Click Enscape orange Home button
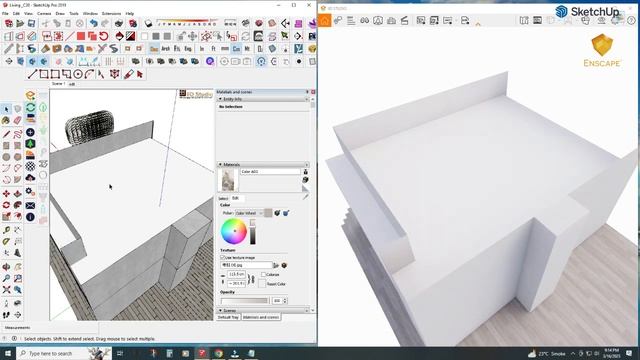The height and width of the screenshot is (360, 640). point(325,20)
